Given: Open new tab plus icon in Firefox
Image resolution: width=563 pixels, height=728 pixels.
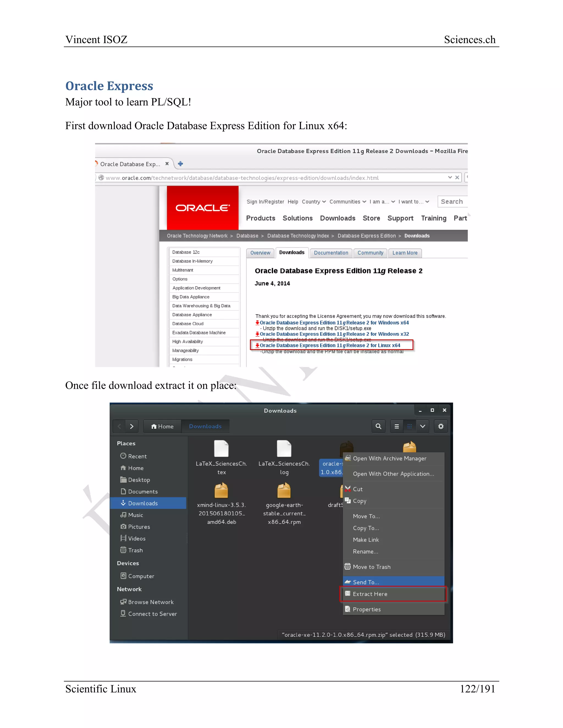Looking at the screenshot, I should (x=180, y=164).
